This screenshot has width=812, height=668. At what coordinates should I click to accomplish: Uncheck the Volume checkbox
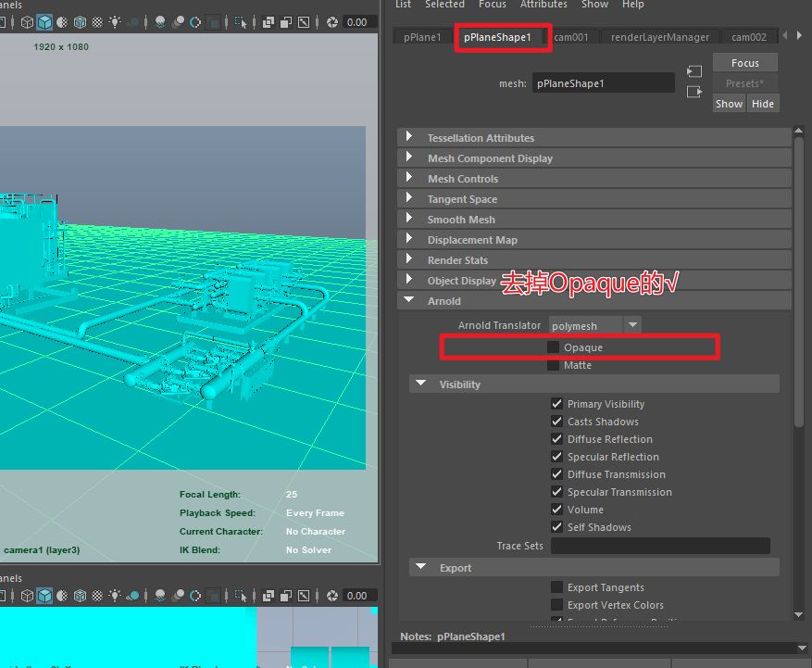click(x=556, y=510)
